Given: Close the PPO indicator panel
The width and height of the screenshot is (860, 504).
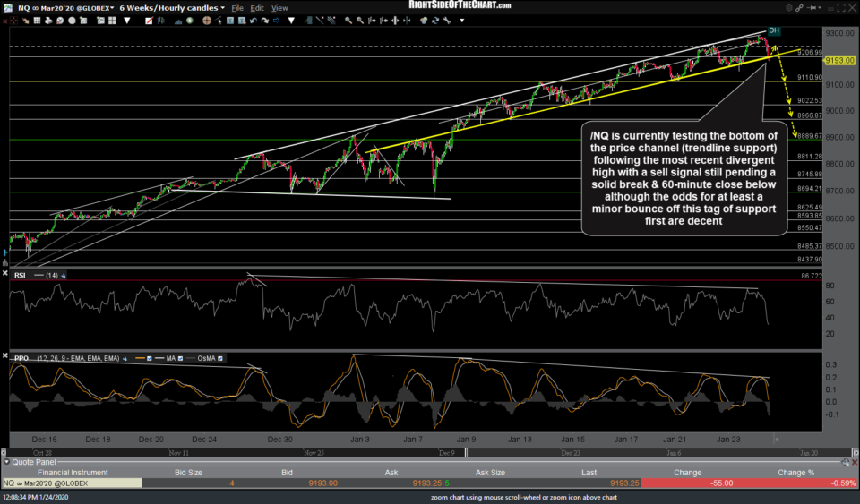Looking at the screenshot, I should click(x=5, y=355).
